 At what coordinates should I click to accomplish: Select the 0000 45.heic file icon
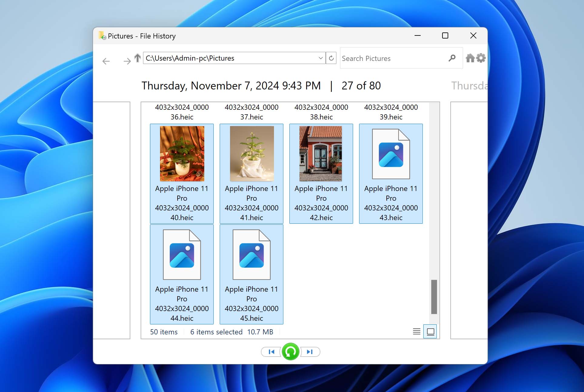pyautogui.click(x=252, y=255)
